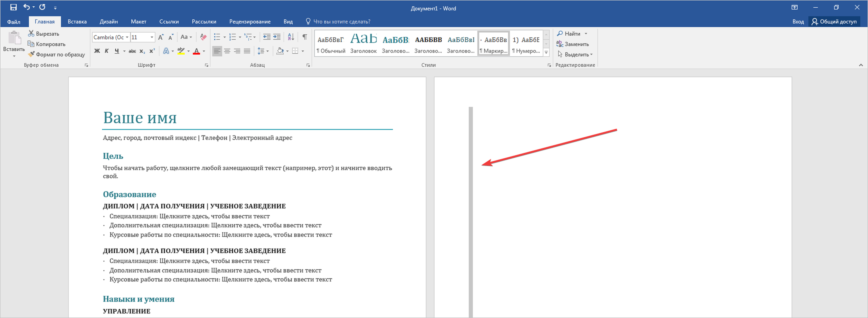Click the Общий доступ share button
Viewport: 868px width, 318px height.
click(834, 21)
